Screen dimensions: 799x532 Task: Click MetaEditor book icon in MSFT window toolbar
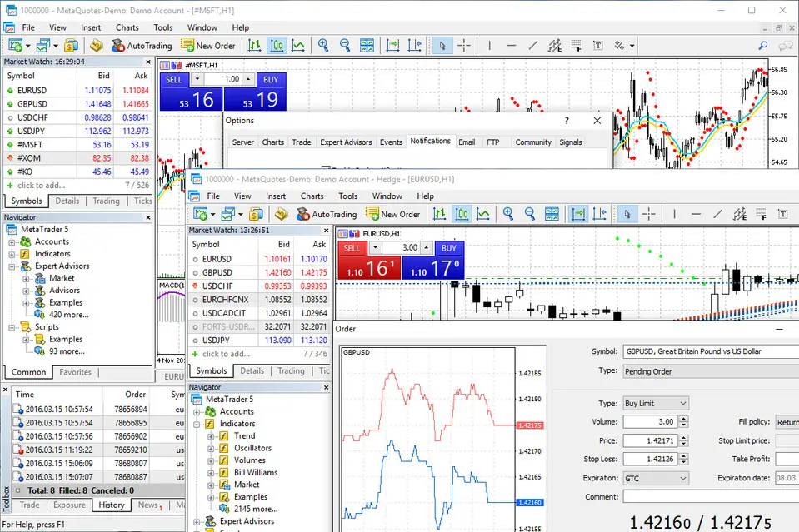pyautogui.click(x=97, y=46)
